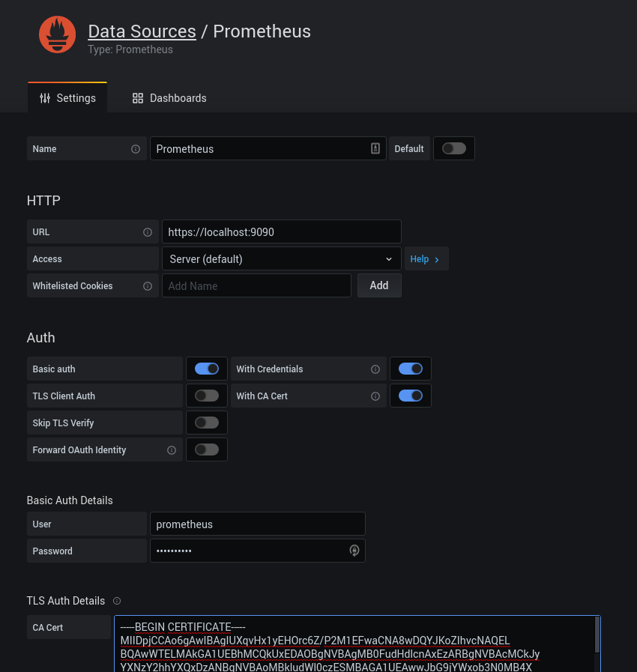Screen dimensions: 637x672
Task: Click the info icon beside Forward OAuth Identity
Action: [172, 450]
